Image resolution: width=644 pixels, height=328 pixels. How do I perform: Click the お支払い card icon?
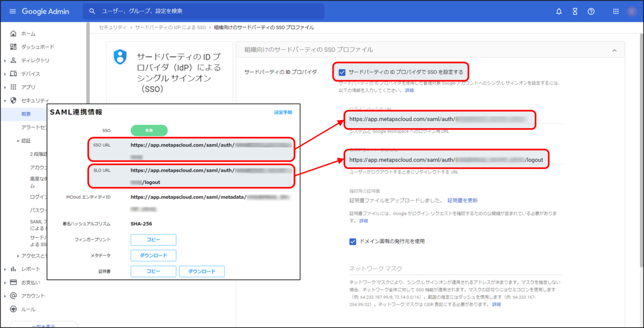(13, 282)
